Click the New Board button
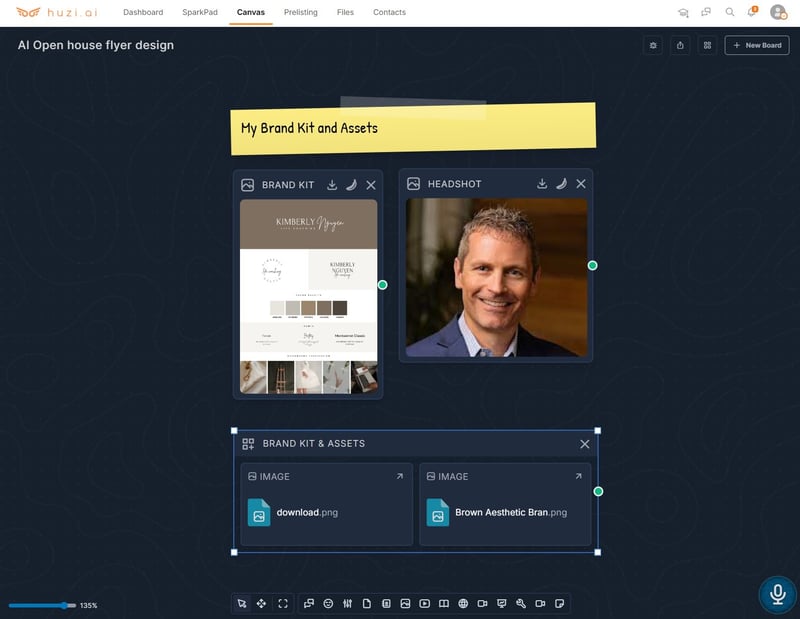This screenshot has height=619, width=800. (757, 45)
